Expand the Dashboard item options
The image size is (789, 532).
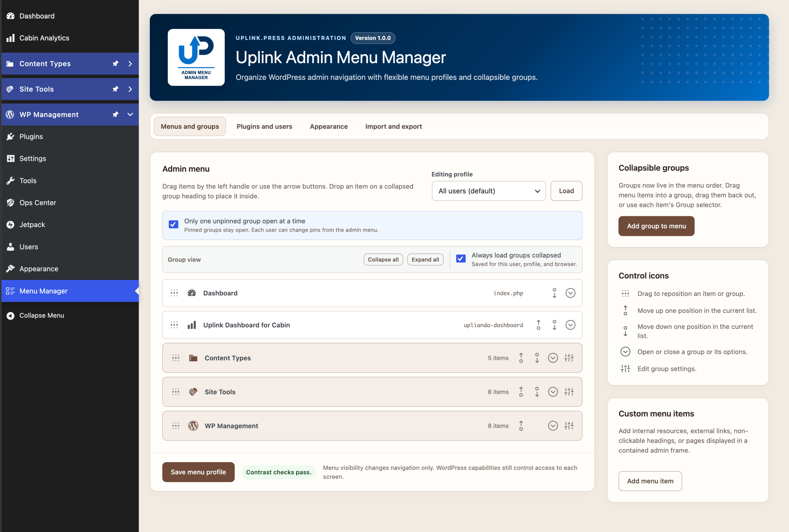tap(570, 293)
